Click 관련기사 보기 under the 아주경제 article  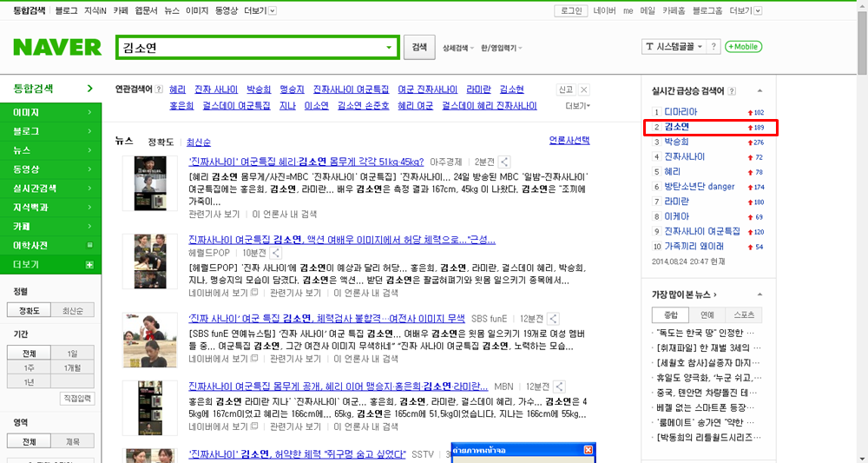click(214, 215)
